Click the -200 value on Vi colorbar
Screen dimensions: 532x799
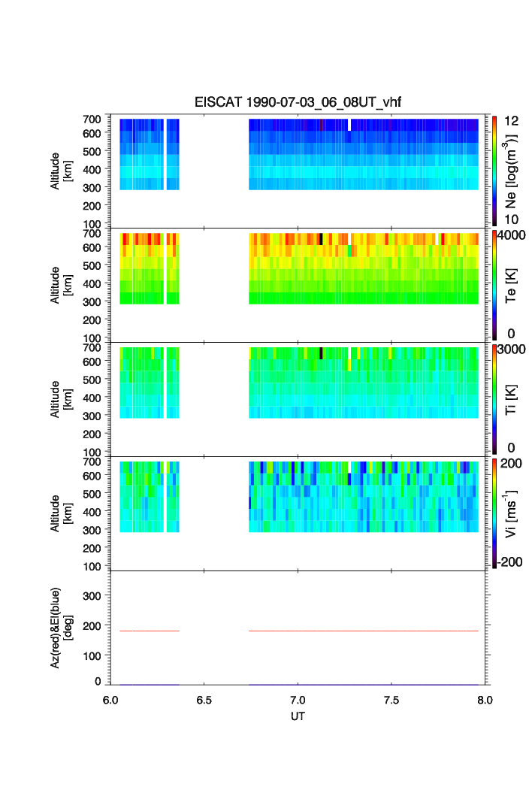point(511,562)
